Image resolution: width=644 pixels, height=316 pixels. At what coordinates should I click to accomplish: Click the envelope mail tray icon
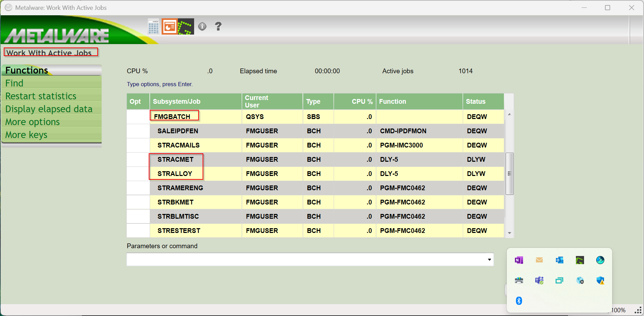coord(539,260)
